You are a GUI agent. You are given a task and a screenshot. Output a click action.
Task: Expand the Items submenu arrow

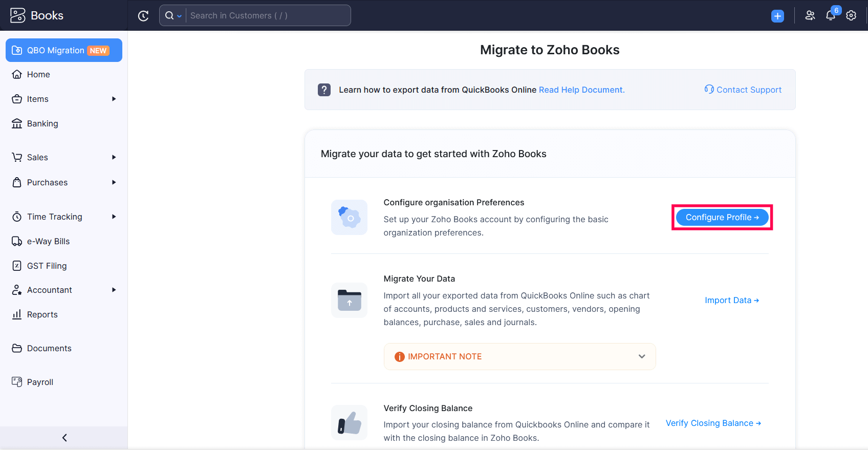coord(114,99)
